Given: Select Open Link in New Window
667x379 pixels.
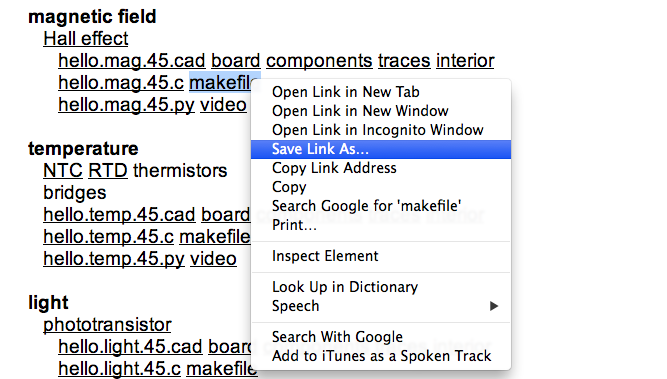Looking at the screenshot, I should pyautogui.click(x=381, y=111).
